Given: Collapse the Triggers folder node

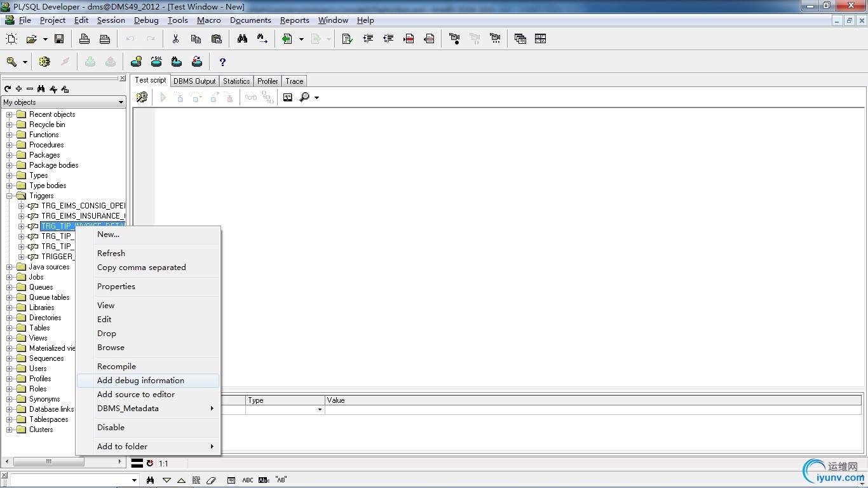Looking at the screenshot, I should pyautogui.click(x=10, y=196).
